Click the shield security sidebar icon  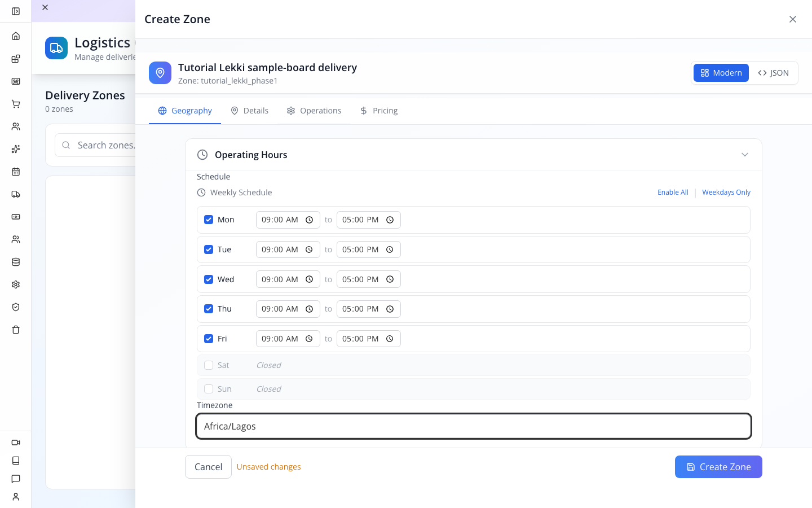coord(16,307)
